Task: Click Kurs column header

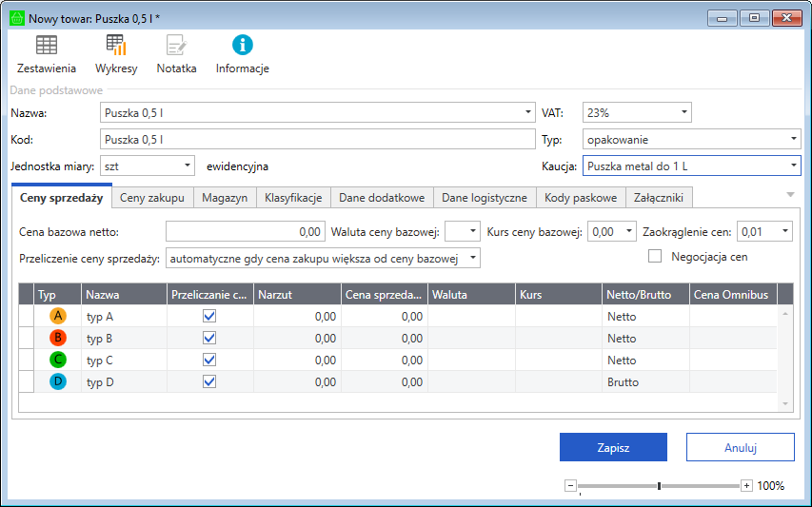Action: [x=558, y=294]
